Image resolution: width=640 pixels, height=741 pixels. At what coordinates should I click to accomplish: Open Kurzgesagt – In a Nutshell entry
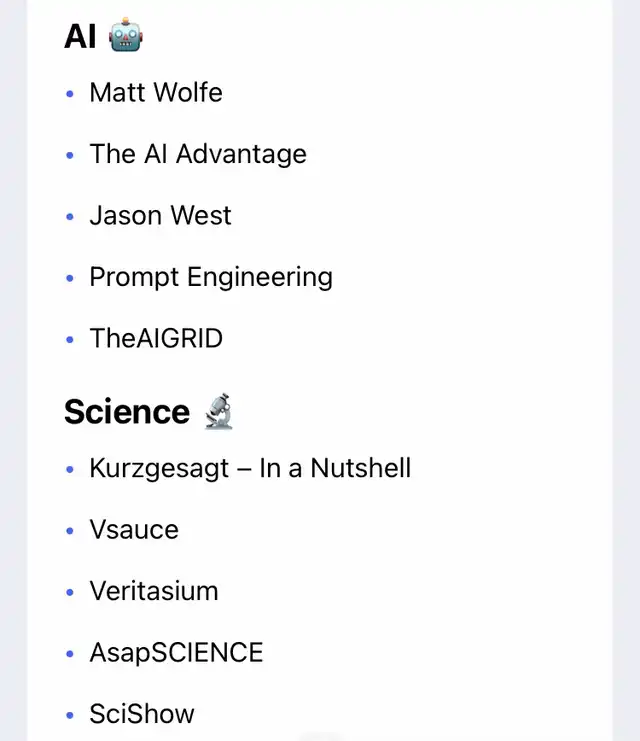click(250, 468)
